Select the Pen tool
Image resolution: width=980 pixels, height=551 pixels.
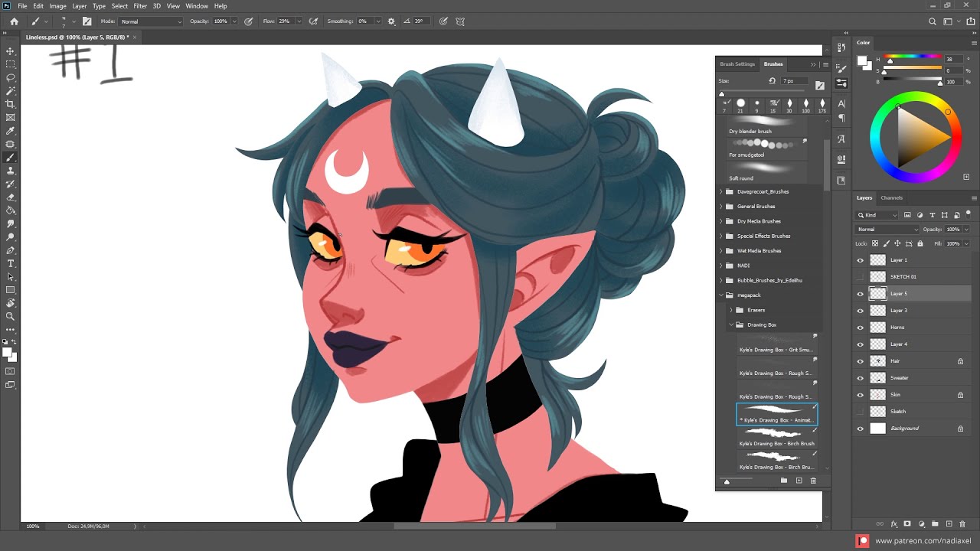pyautogui.click(x=10, y=250)
